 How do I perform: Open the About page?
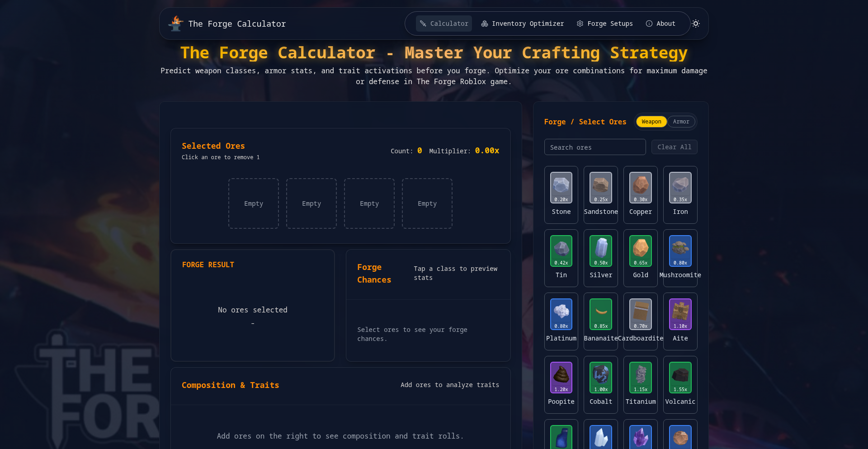[x=660, y=24]
